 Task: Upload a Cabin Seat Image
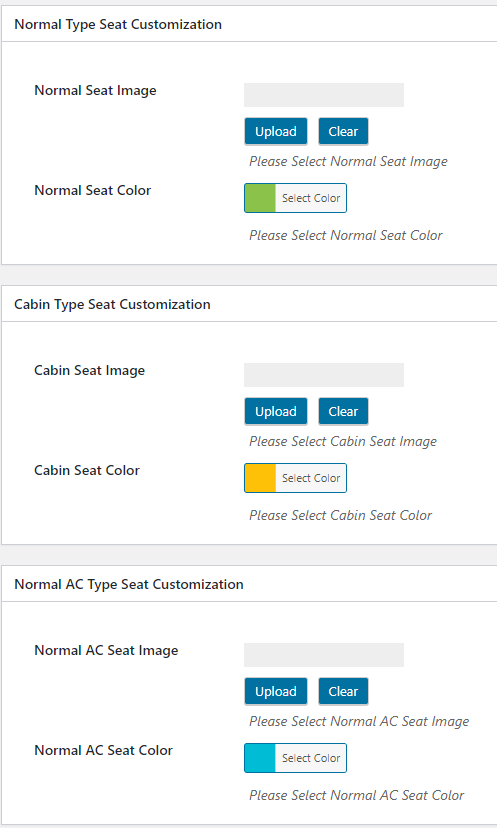[276, 411]
